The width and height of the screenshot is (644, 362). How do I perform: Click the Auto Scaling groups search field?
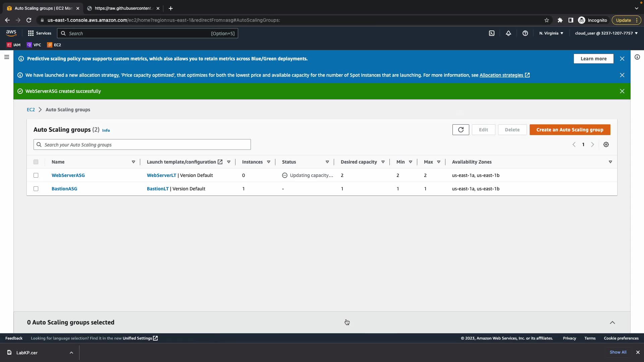142,145
